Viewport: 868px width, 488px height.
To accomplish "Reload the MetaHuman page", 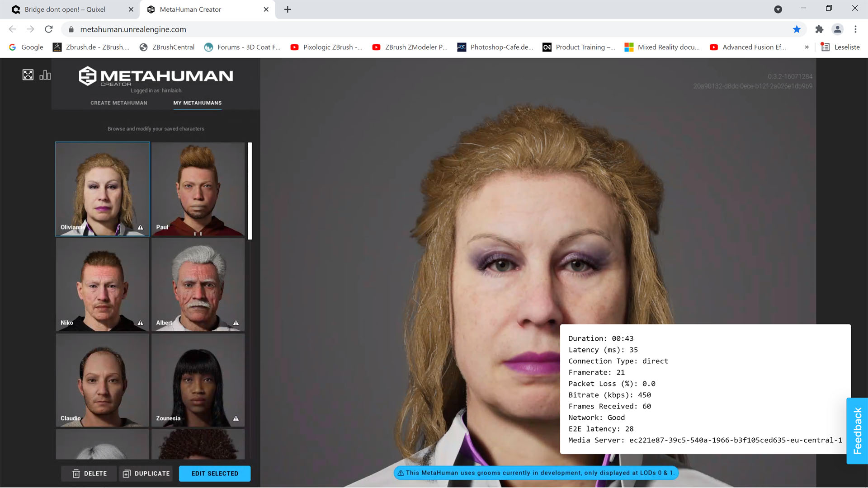I will (x=49, y=29).
